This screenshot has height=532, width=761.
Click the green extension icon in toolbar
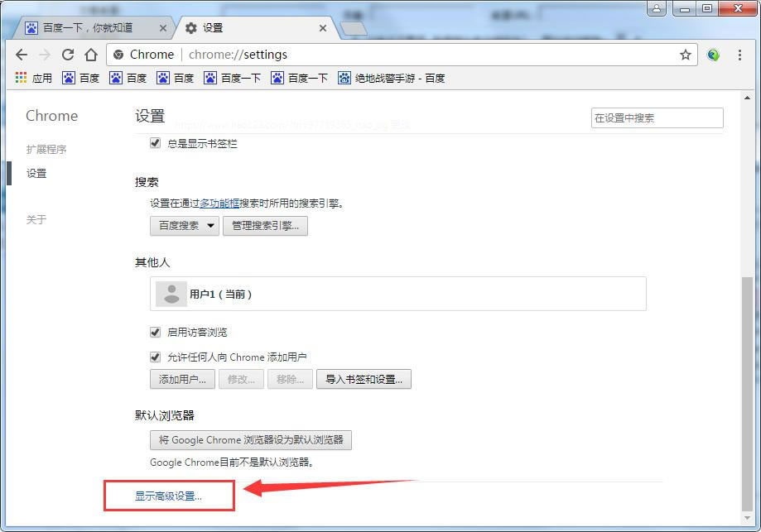pyautogui.click(x=713, y=55)
